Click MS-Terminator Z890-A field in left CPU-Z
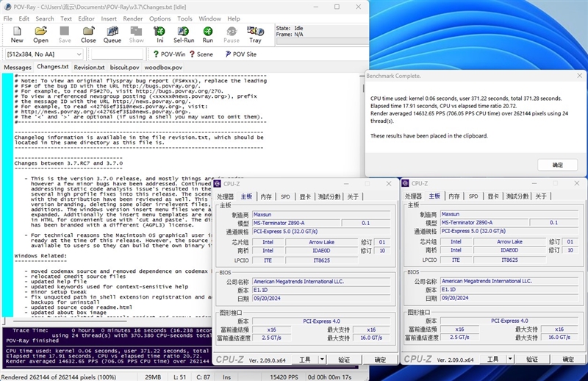Image resolution: width=588 pixels, height=381 pixels. 296,223
